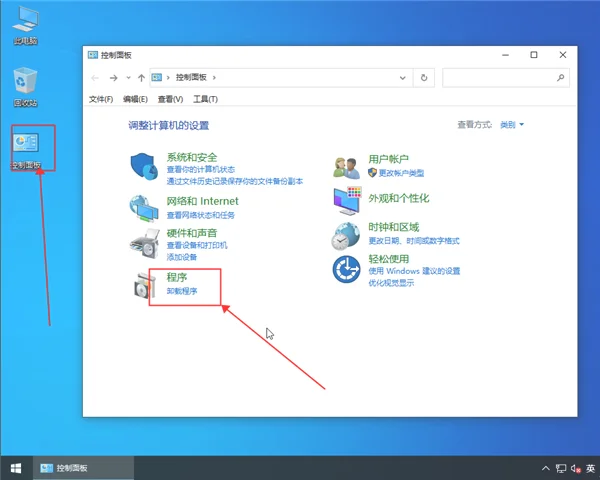600x480 pixels.
Task: Go up one level arrow
Action: [x=141, y=78]
